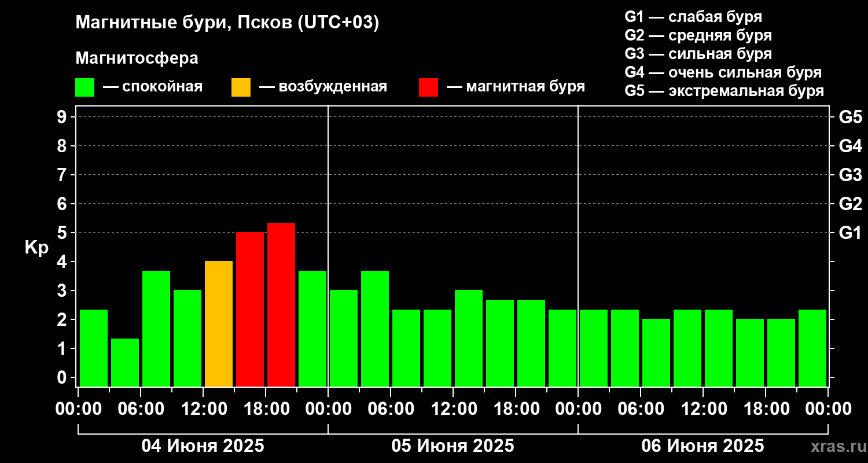Click the '18:00' time label under 05 Июня
Image resolution: width=868 pixels, height=463 pixels.
516,409
